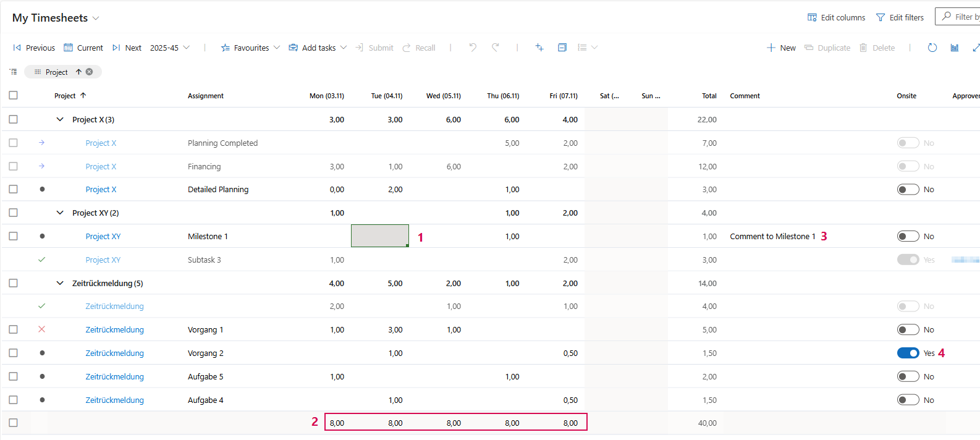The width and height of the screenshot is (980, 440).
Task: Toggle Onsite switch for Vorgang 2 row
Action: coord(908,353)
